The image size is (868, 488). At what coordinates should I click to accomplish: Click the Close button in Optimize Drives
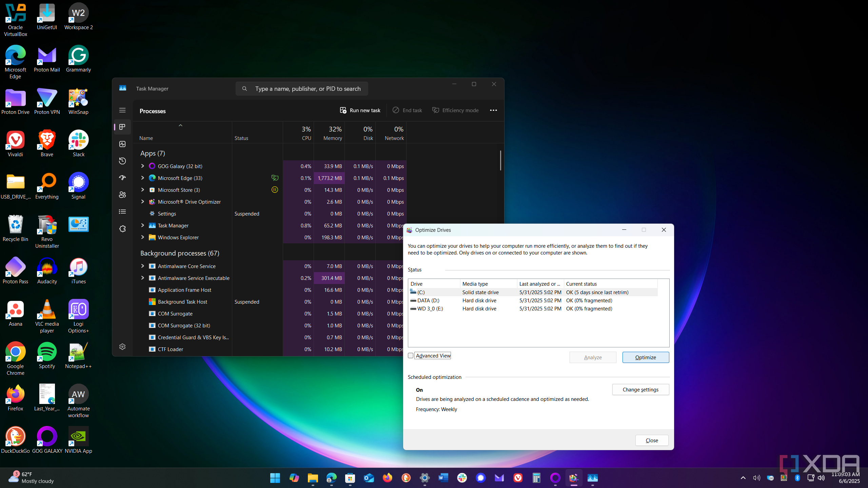652,440
